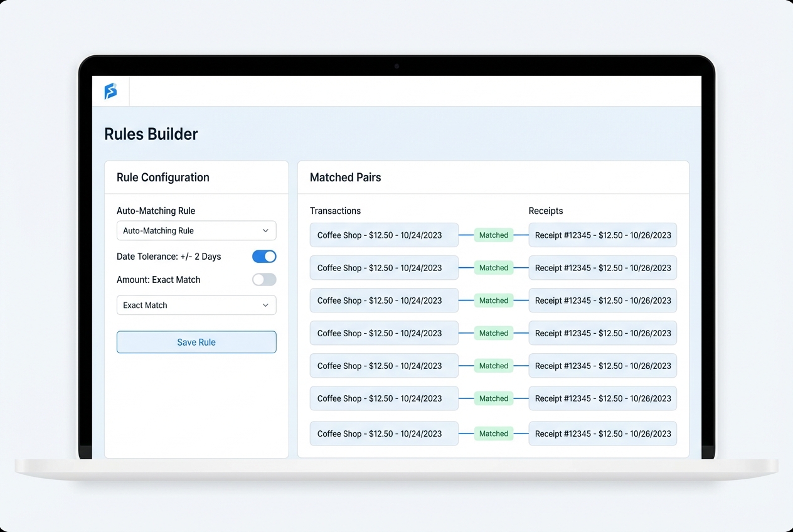Select the last Receipt #12345 card
The height and width of the screenshot is (532, 793).
(x=602, y=434)
